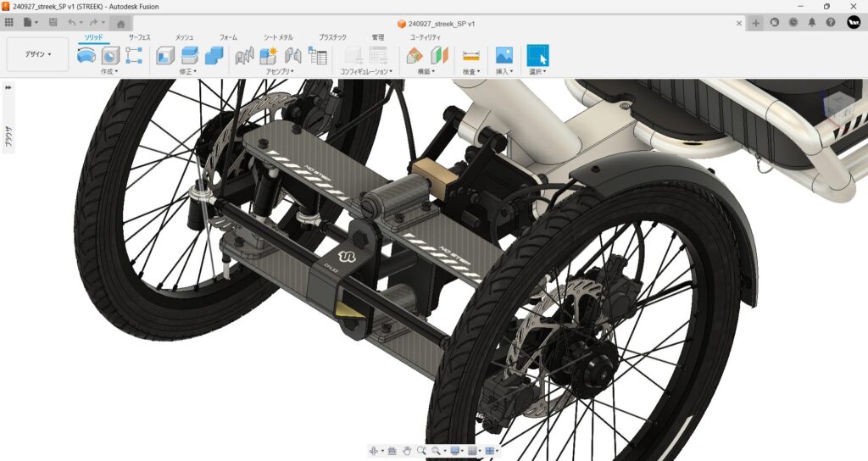Switch to the ユーティリティ tab
Viewport: 868px width, 461px height.
coord(426,37)
